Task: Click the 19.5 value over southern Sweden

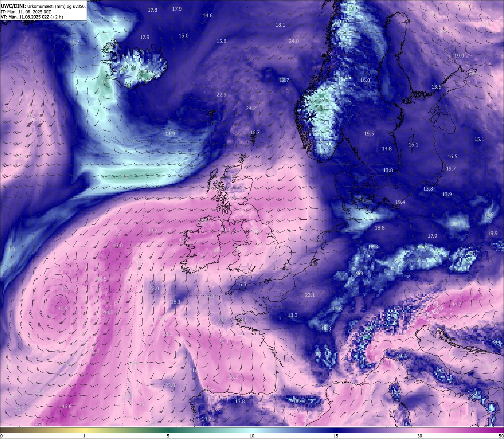Action: coord(369,134)
